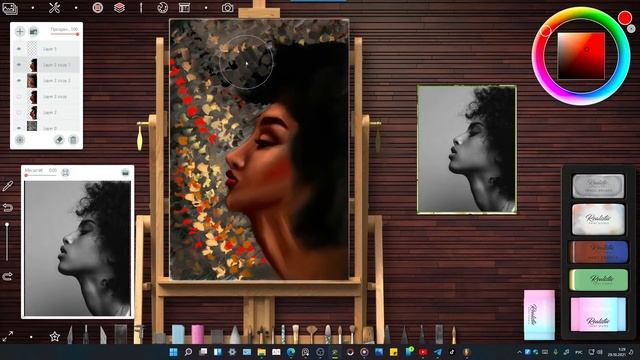
Task: Select the gray Realistic eraser
Action: click(x=598, y=186)
